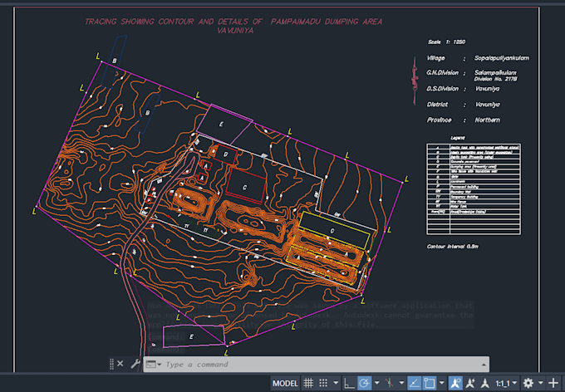Open command line customize wrench icon
This screenshot has width=565, height=392.
pos(135,364)
